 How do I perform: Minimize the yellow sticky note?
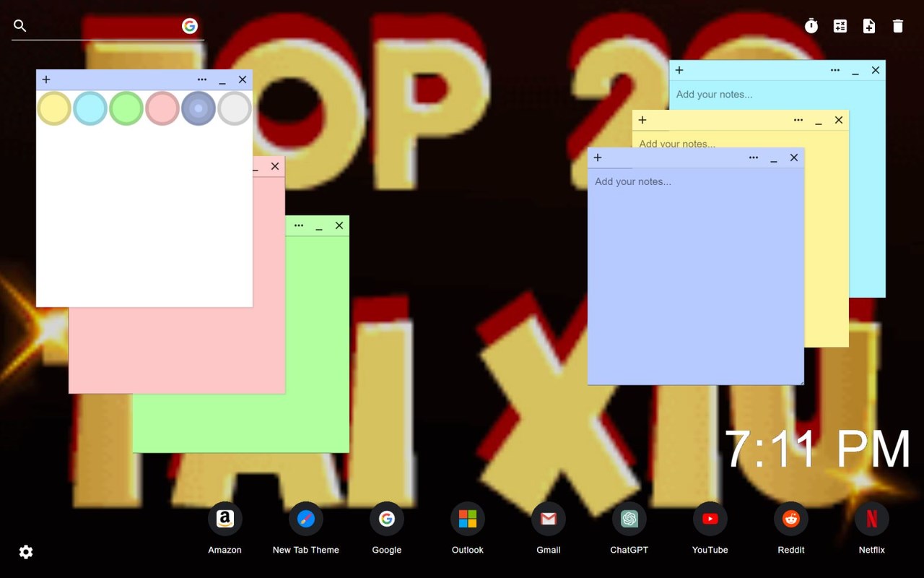click(819, 121)
